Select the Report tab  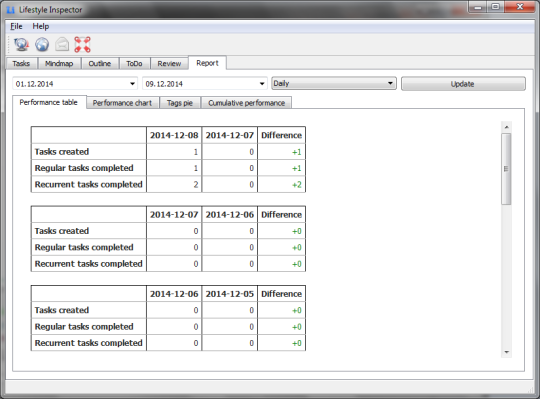tap(207, 63)
